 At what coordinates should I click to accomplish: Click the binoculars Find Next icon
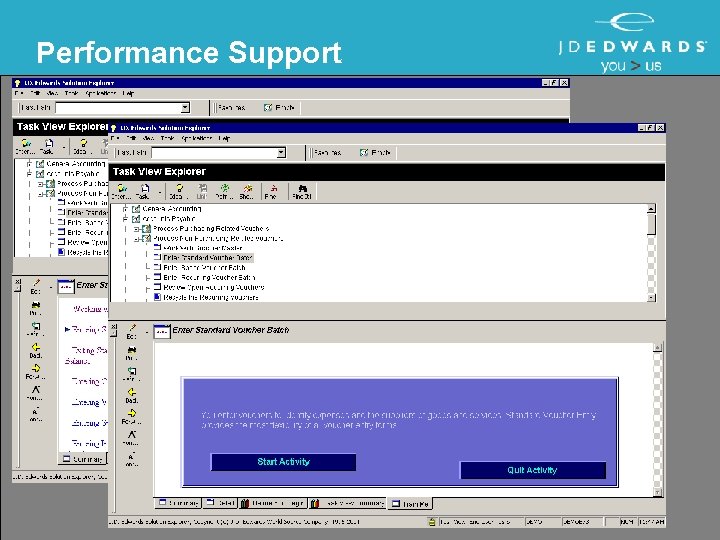[302, 191]
